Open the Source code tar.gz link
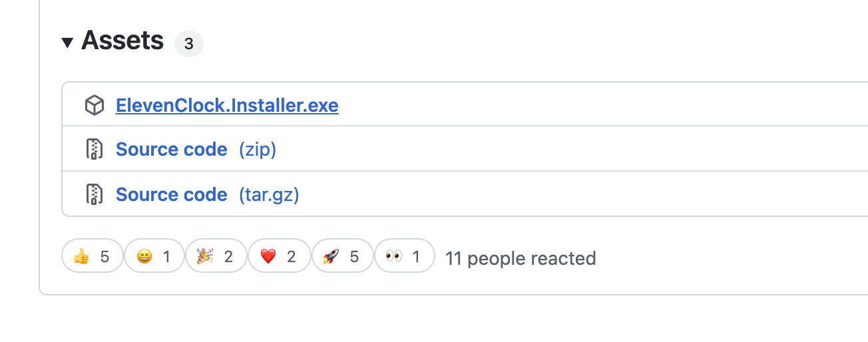 pyautogui.click(x=208, y=194)
